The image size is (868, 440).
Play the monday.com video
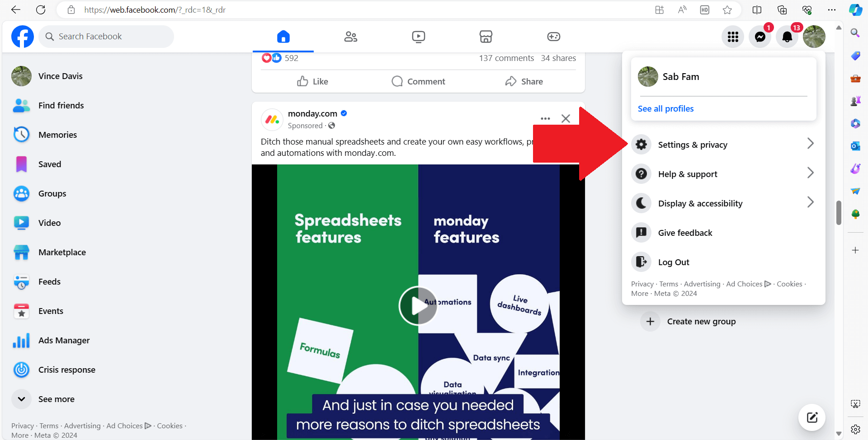click(418, 306)
